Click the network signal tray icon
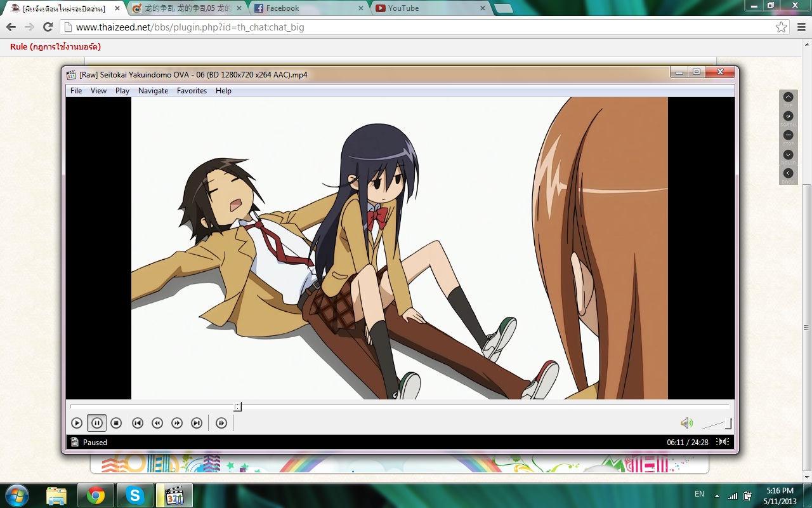The image size is (812, 508). coord(733,495)
